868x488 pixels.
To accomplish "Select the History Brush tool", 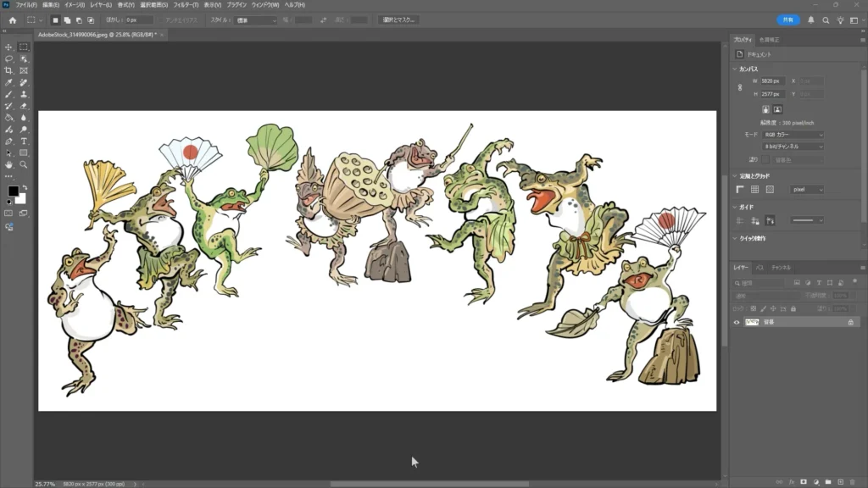I will pos(8,106).
